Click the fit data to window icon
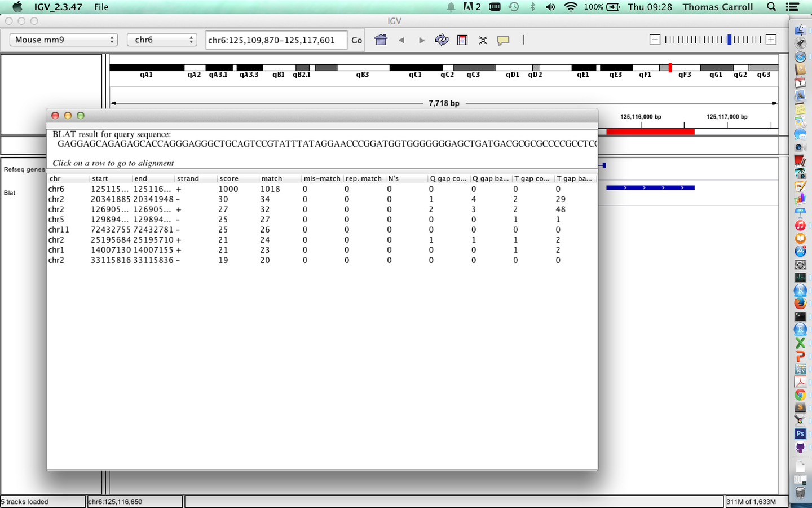The height and width of the screenshot is (508, 812). [x=483, y=40]
